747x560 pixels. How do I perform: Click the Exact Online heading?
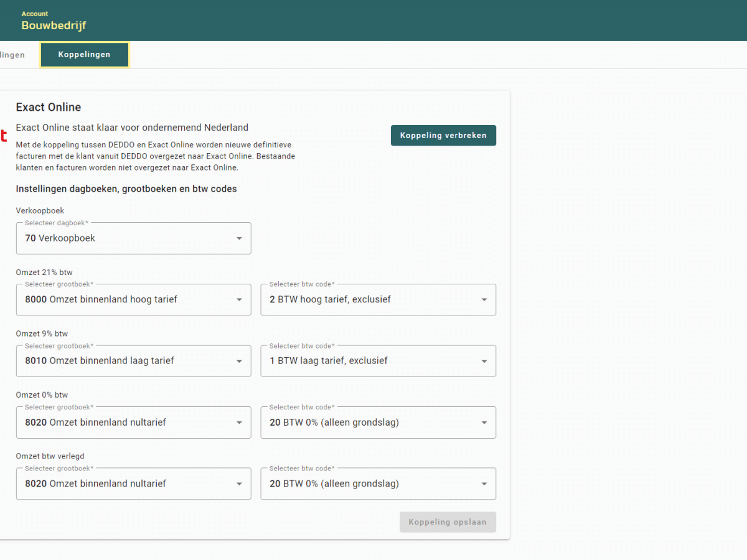(x=49, y=108)
